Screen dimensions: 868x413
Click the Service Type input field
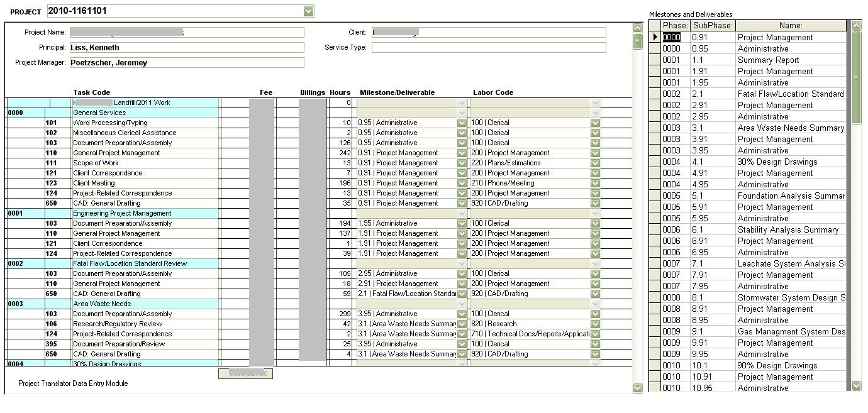tap(488, 47)
